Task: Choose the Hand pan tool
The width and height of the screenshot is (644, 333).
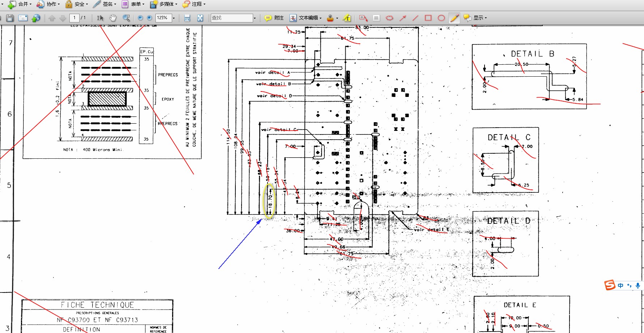Action: pyautogui.click(x=113, y=18)
